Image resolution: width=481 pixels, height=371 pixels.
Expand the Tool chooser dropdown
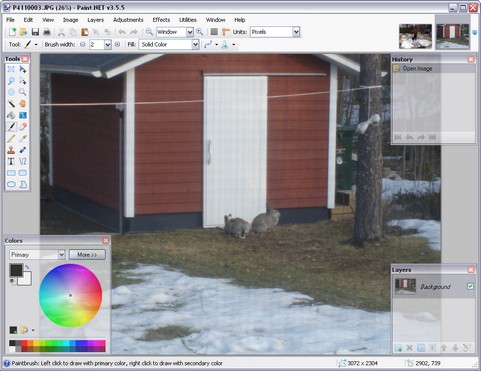pyautogui.click(x=36, y=45)
